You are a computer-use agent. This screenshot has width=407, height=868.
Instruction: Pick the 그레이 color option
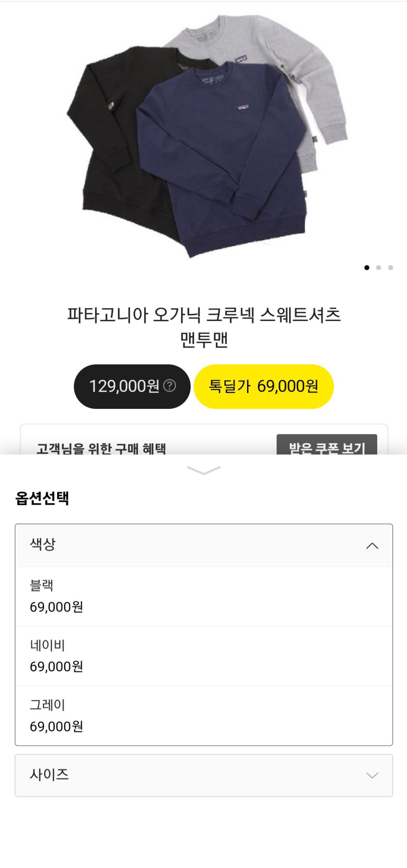point(203,715)
